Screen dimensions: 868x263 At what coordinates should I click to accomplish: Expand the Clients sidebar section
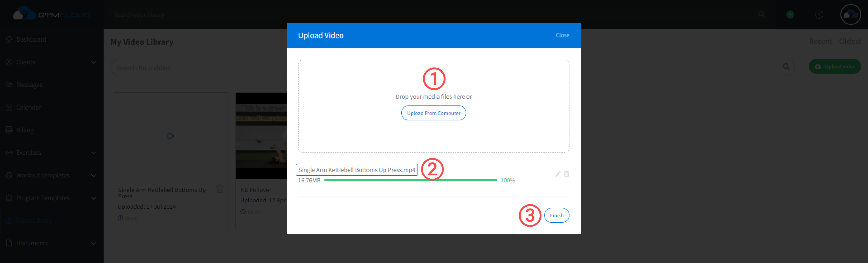tap(93, 62)
